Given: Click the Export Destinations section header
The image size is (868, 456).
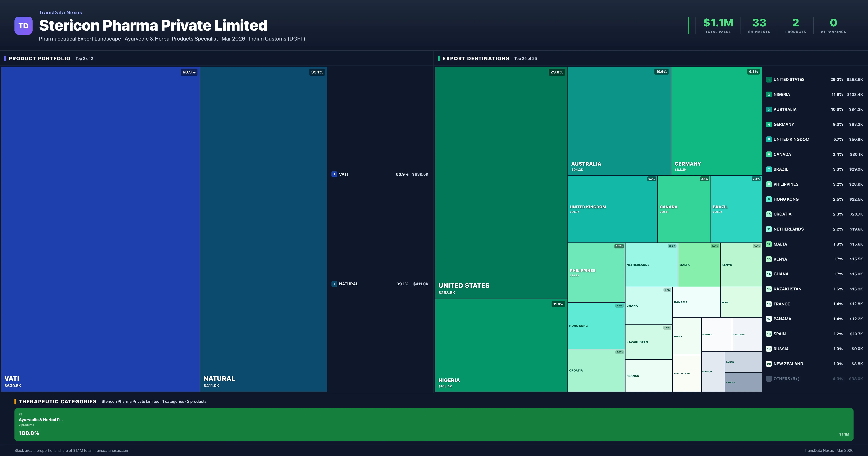Looking at the screenshot, I should click(x=475, y=58).
